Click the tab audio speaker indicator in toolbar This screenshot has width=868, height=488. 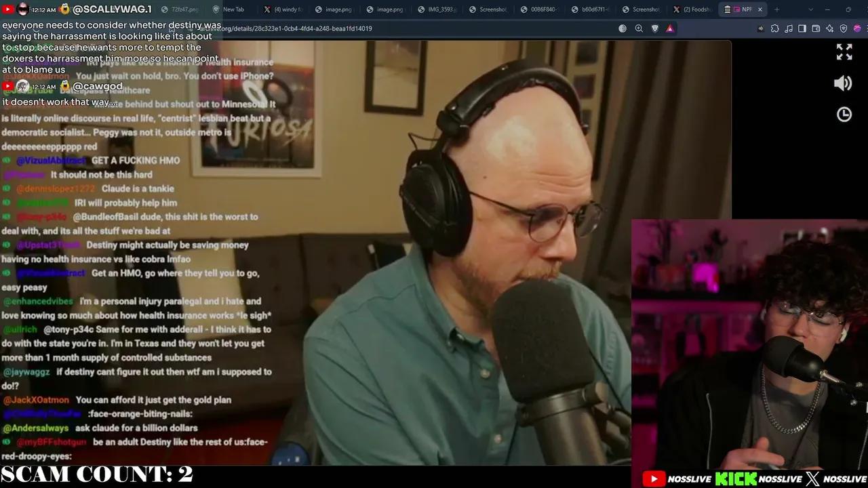(762, 28)
